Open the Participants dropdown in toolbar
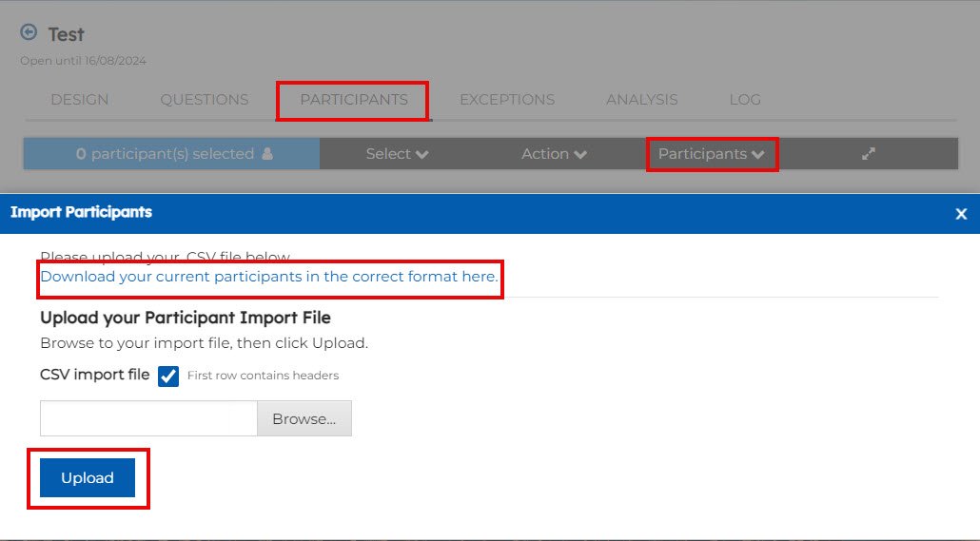Screen dimensions: 980x541 tap(712, 154)
